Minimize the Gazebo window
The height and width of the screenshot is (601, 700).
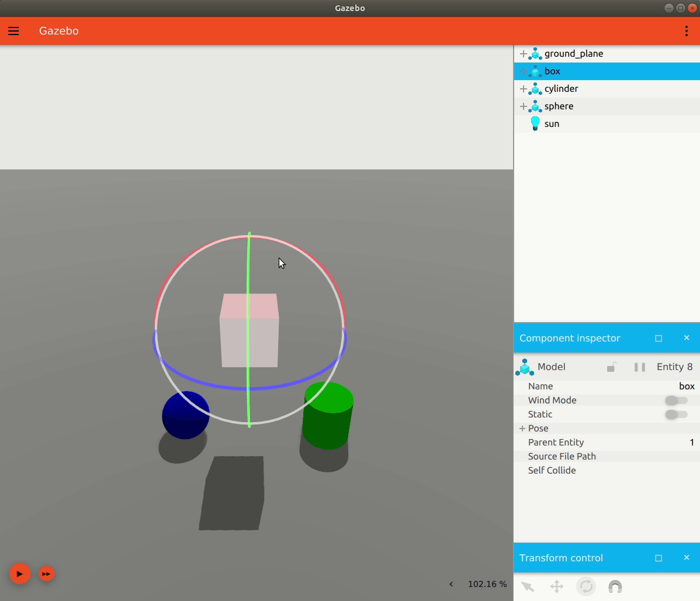[x=669, y=8]
